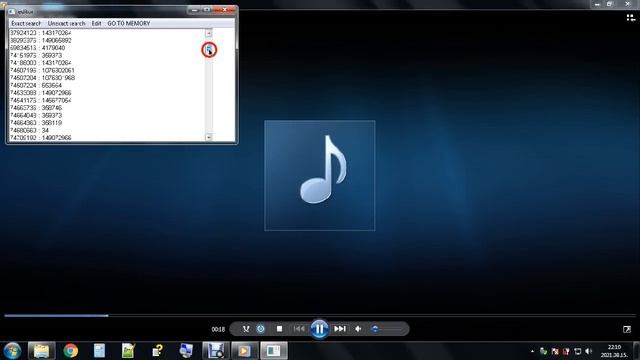Image resolution: width=640 pixels, height=360 pixels.
Task: Switch the media player to Library view
Action: (x=631, y=18)
